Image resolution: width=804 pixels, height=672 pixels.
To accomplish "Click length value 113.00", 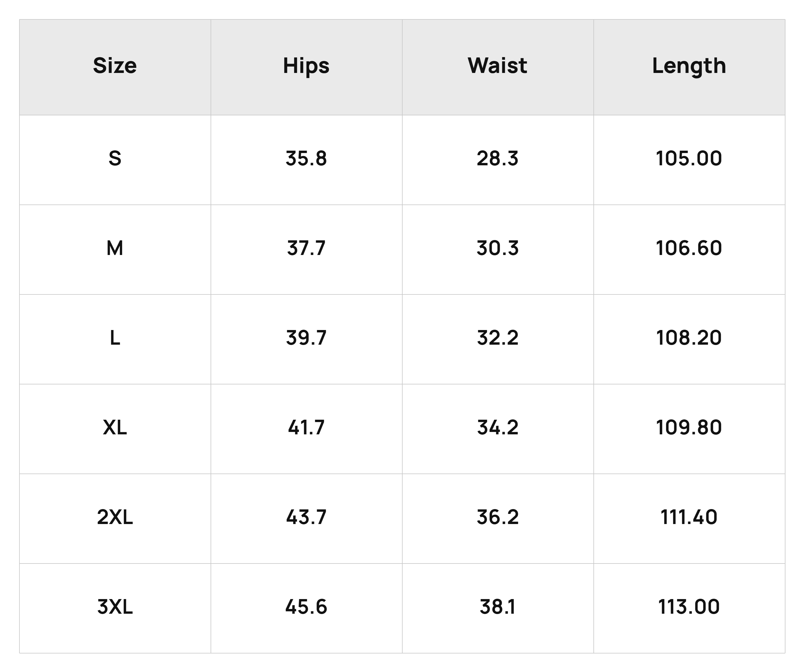I will click(689, 607).
